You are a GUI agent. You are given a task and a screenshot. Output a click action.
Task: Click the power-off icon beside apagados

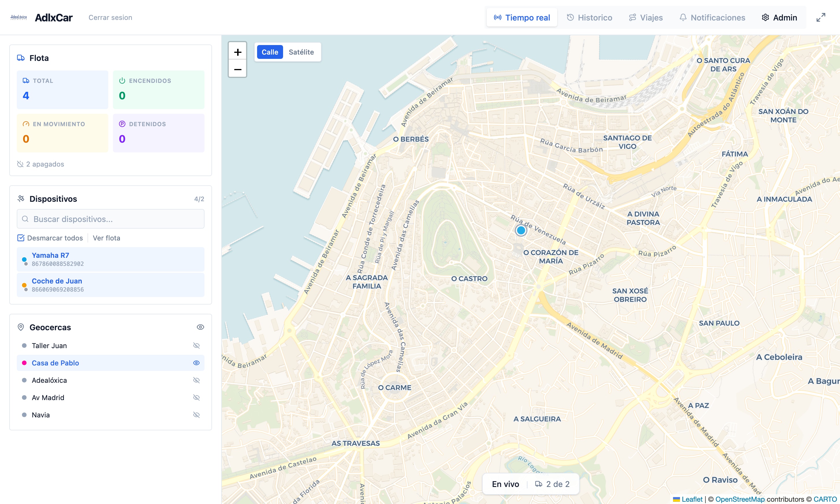(x=21, y=164)
